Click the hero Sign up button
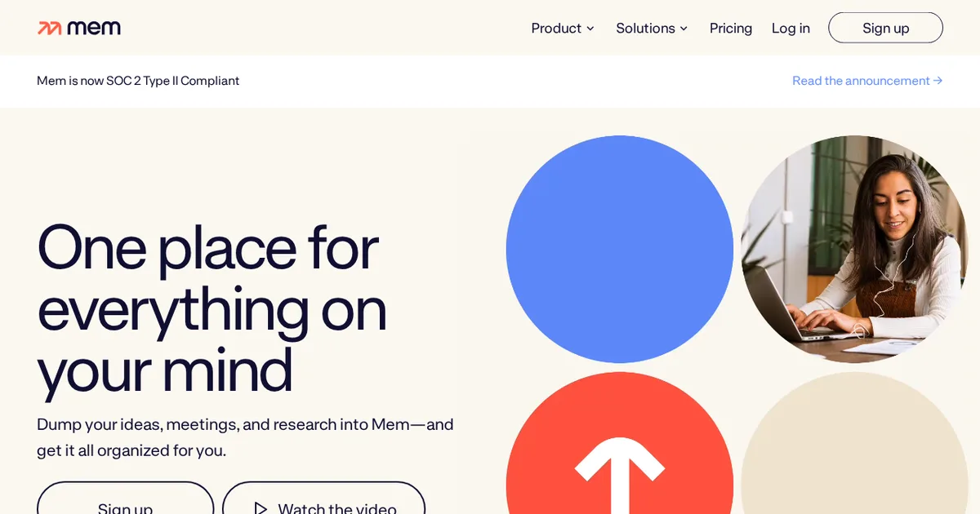The height and width of the screenshot is (514, 980). coord(125,498)
